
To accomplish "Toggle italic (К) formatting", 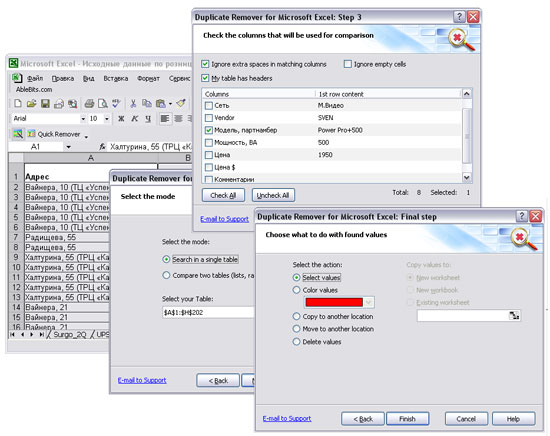I will click(135, 119).
